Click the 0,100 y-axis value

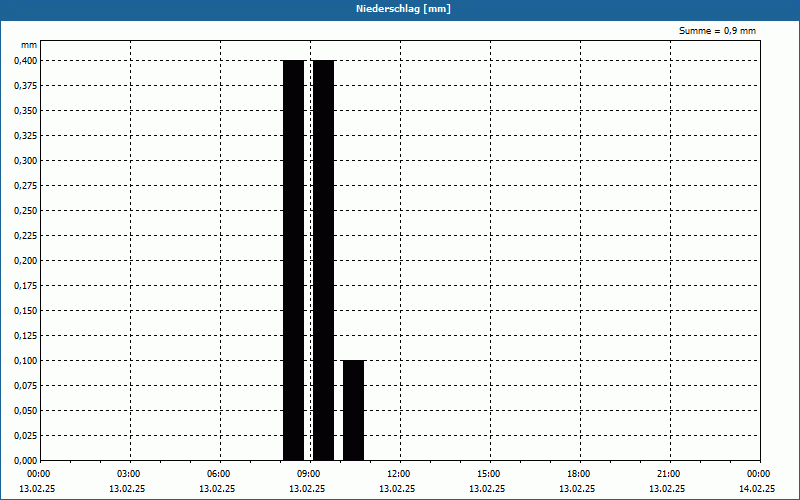pyautogui.click(x=26, y=361)
